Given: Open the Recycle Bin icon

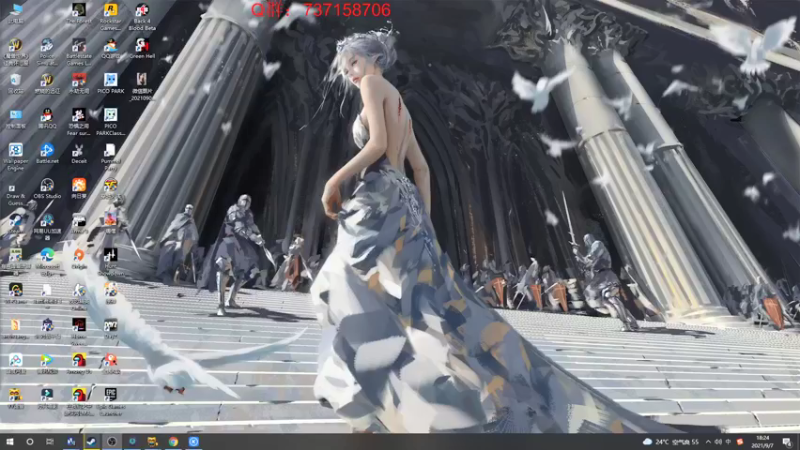Looking at the screenshot, I should tap(15, 84).
